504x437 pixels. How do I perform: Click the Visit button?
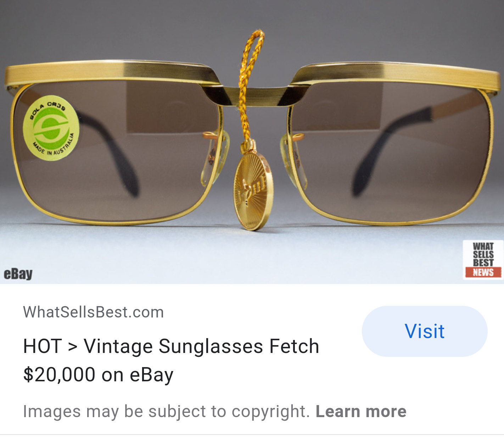click(425, 331)
